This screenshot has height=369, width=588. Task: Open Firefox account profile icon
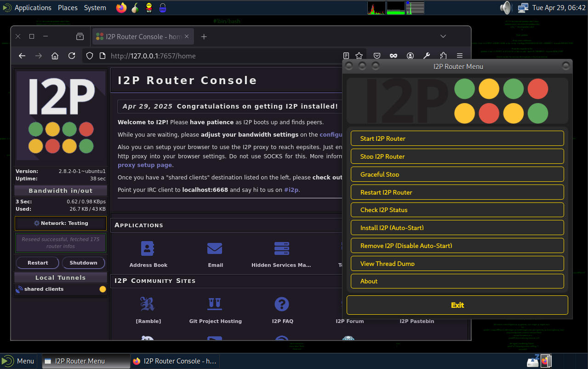[x=410, y=56]
